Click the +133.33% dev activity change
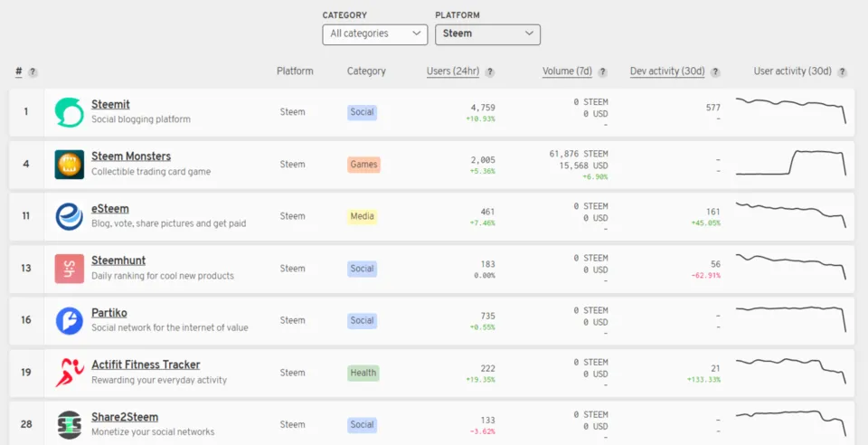868x445 pixels. [704, 380]
